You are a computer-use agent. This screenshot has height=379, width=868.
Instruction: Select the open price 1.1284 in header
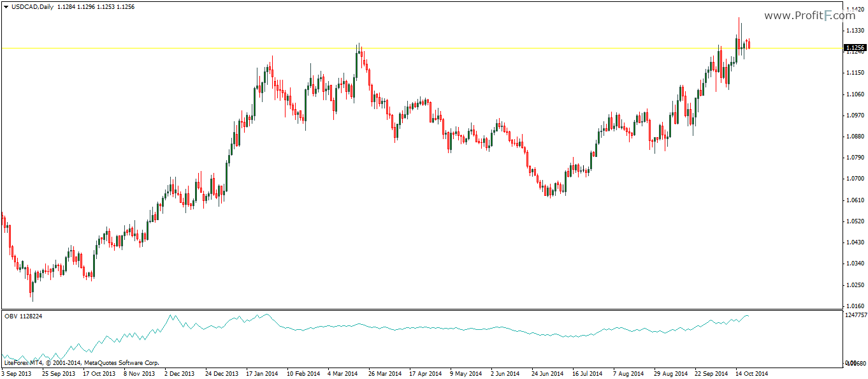click(67, 6)
